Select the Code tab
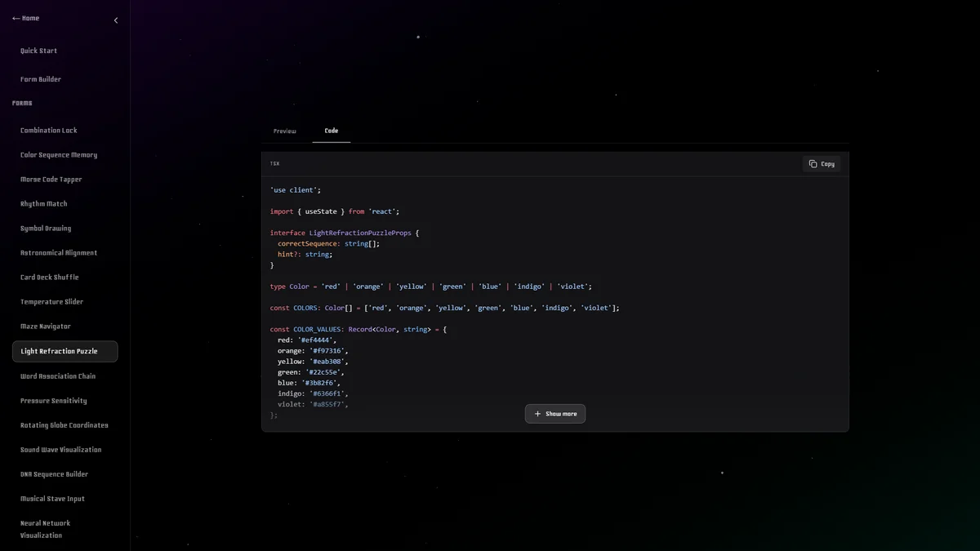The height and width of the screenshot is (551, 980). [x=331, y=131]
